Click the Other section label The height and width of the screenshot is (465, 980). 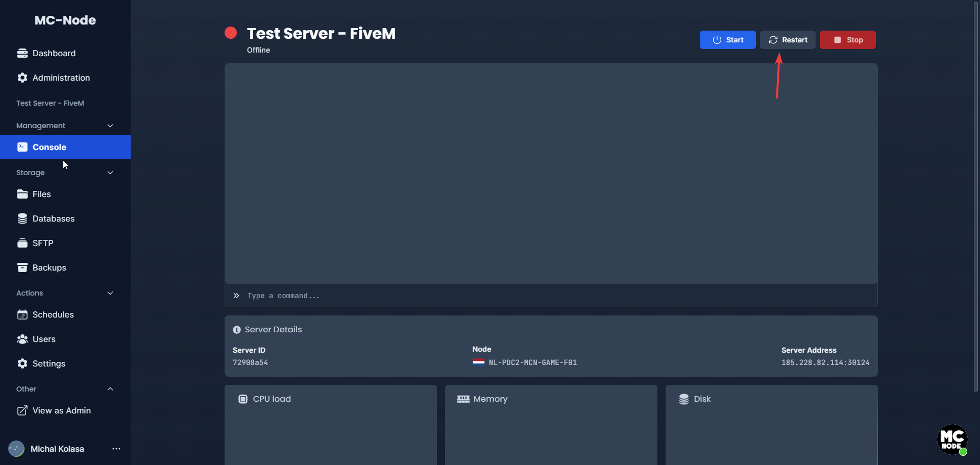(x=27, y=389)
